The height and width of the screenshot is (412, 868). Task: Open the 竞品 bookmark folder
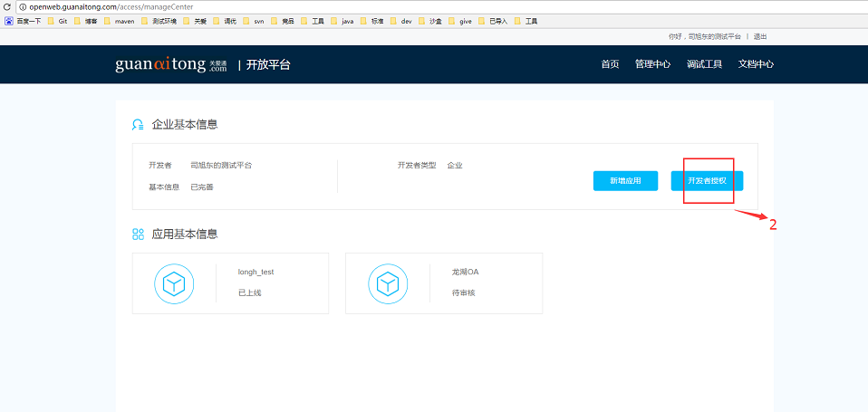click(x=283, y=22)
